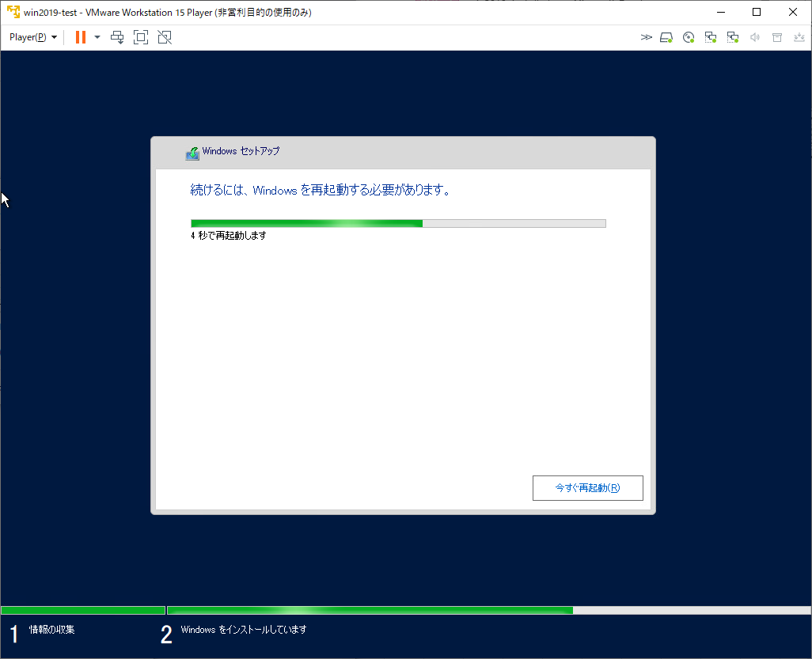Open the hard disk device icon
This screenshot has width=812, height=659.
[666, 37]
